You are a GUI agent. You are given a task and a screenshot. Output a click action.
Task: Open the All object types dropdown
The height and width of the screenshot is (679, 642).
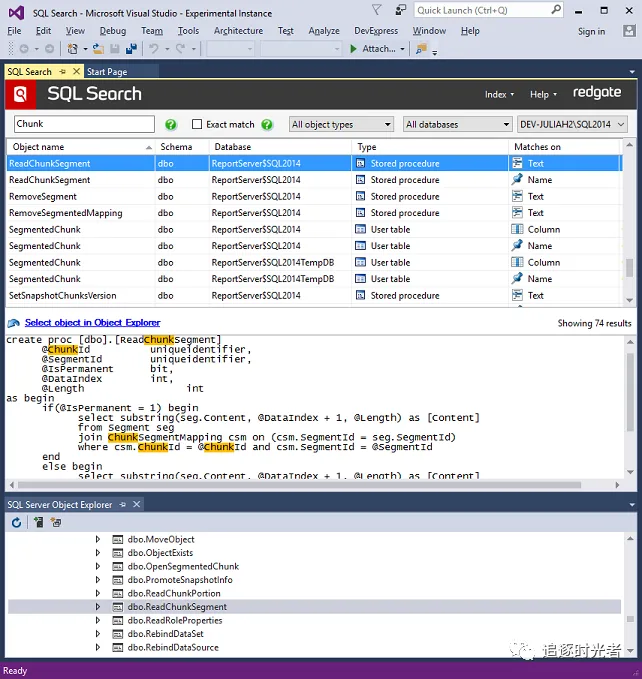[341, 125]
